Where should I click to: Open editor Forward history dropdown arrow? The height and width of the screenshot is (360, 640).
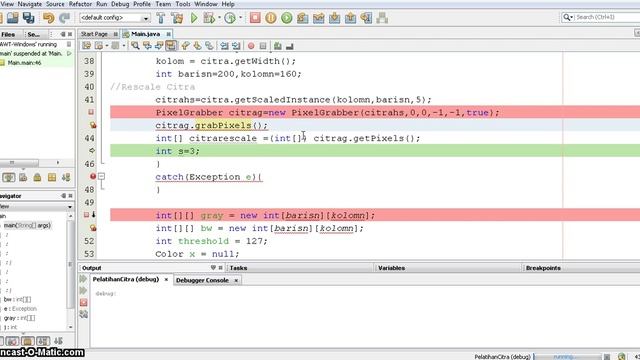click(124, 46)
